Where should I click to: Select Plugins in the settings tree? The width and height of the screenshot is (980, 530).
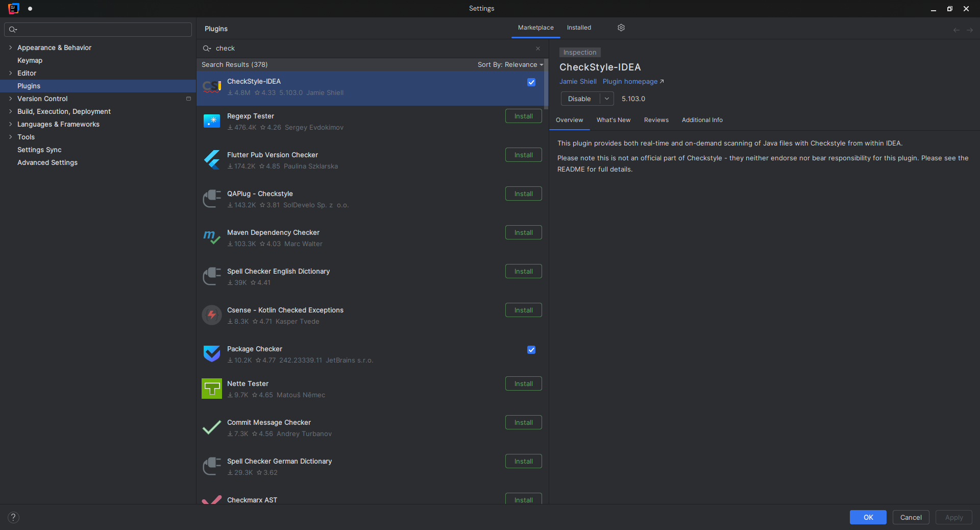(x=98, y=86)
